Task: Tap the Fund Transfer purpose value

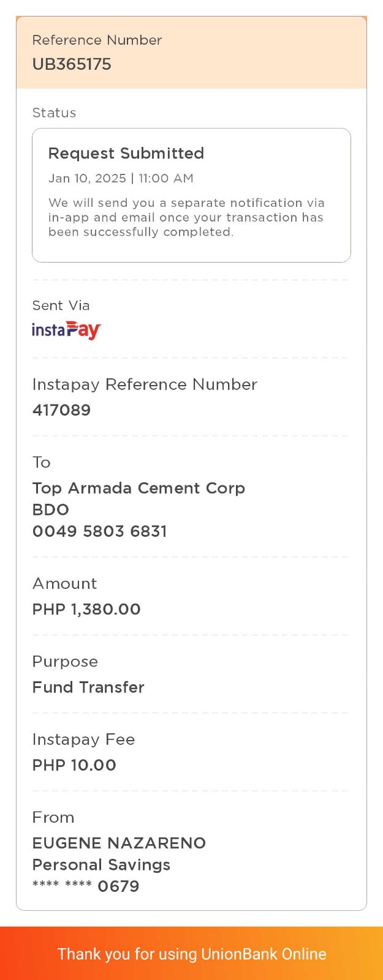Action: (88, 687)
